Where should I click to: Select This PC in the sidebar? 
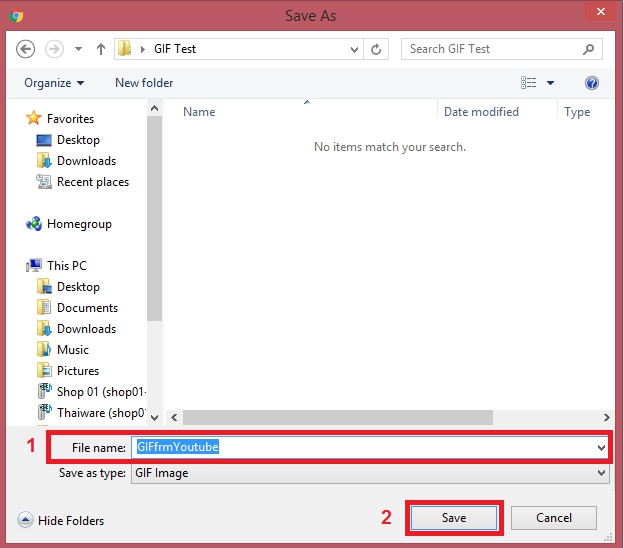(67, 265)
